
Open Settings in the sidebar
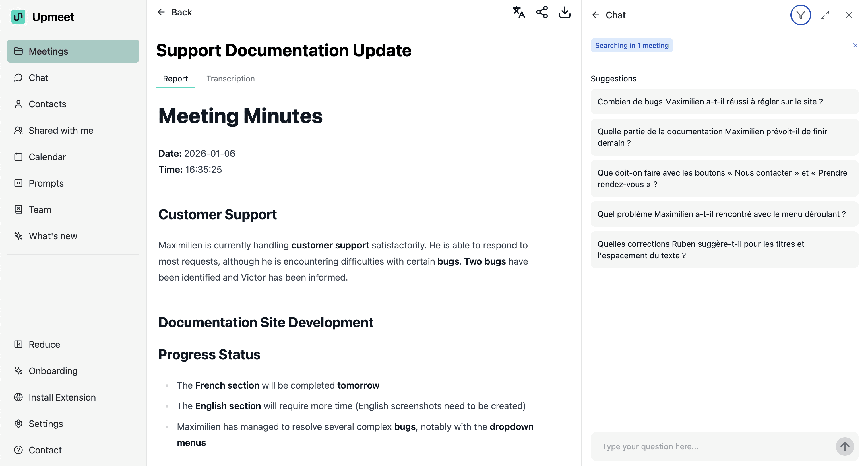coord(45,424)
